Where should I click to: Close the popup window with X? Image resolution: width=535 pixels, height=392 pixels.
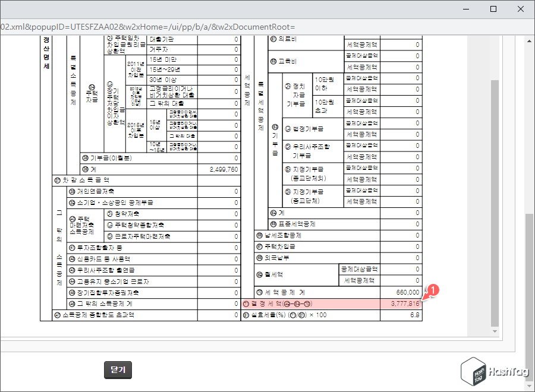pos(521,9)
